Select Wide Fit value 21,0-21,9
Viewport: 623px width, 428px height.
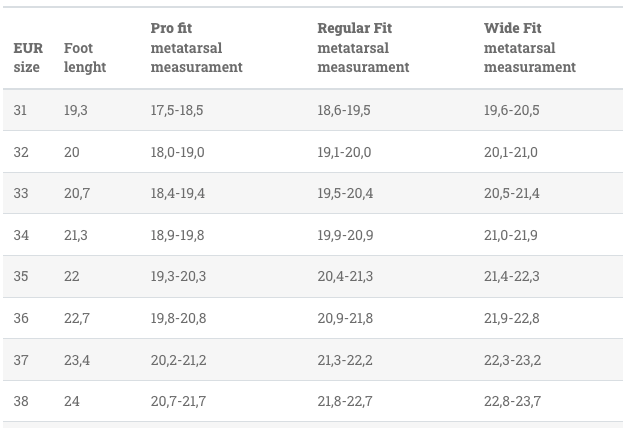pos(511,235)
